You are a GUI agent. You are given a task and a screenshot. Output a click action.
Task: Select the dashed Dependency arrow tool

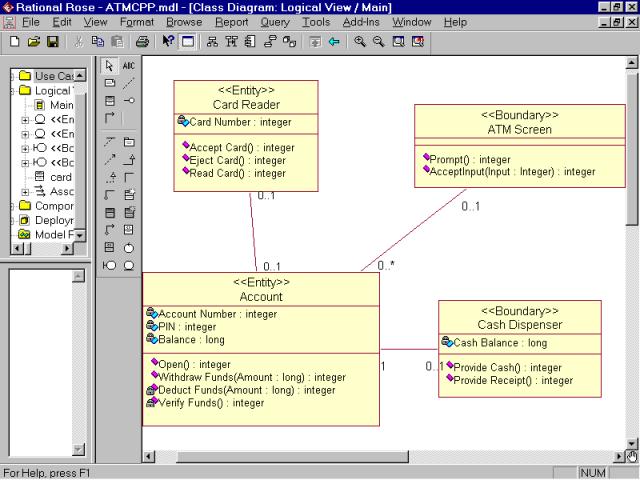point(109,160)
